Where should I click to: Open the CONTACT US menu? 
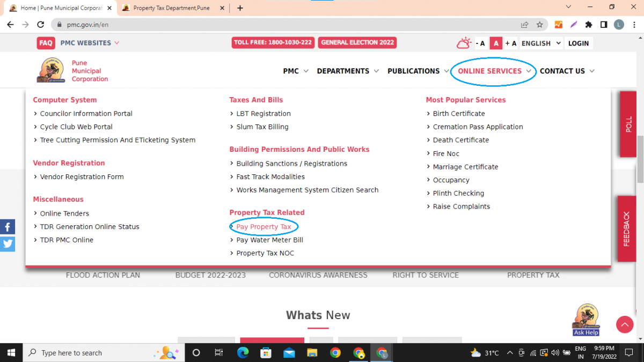(563, 70)
